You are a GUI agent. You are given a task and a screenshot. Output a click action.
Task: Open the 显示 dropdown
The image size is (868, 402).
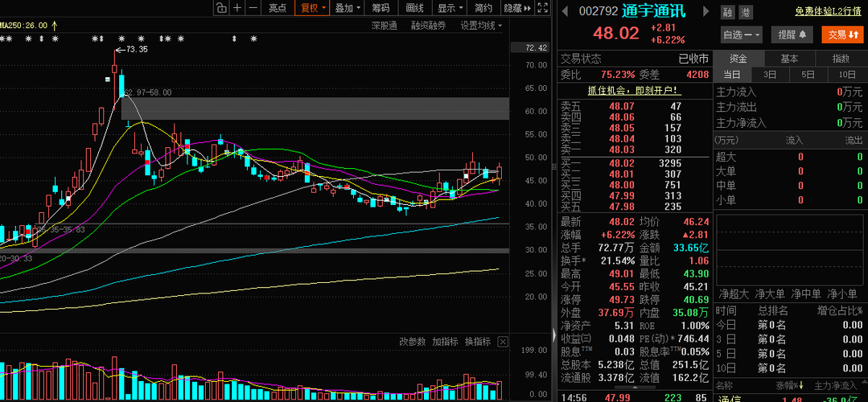point(450,8)
